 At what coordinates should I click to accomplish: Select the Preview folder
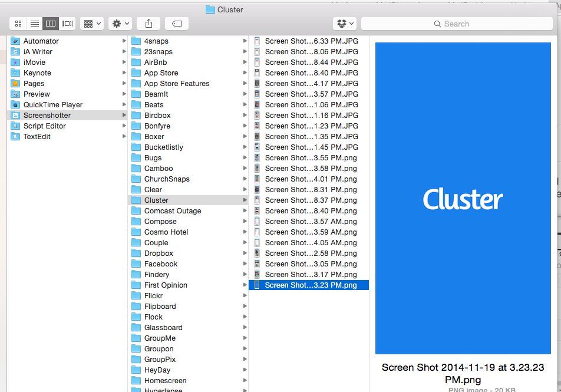pos(67,94)
